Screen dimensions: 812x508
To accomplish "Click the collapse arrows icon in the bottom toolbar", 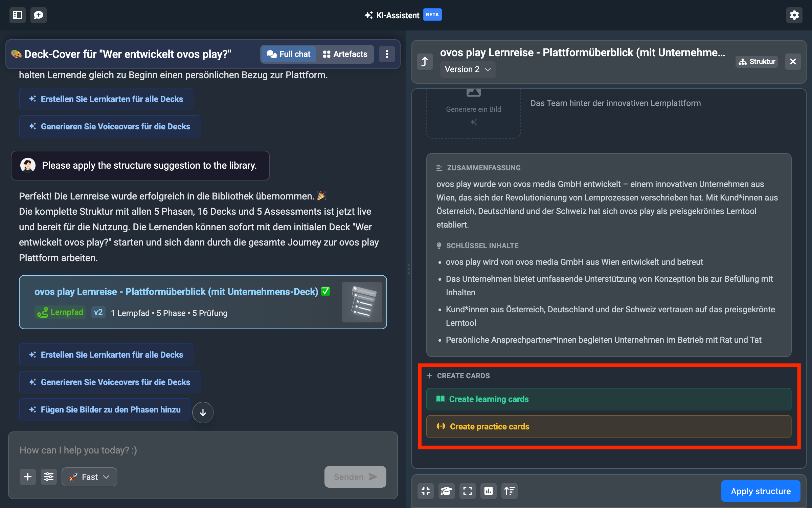I will (426, 491).
